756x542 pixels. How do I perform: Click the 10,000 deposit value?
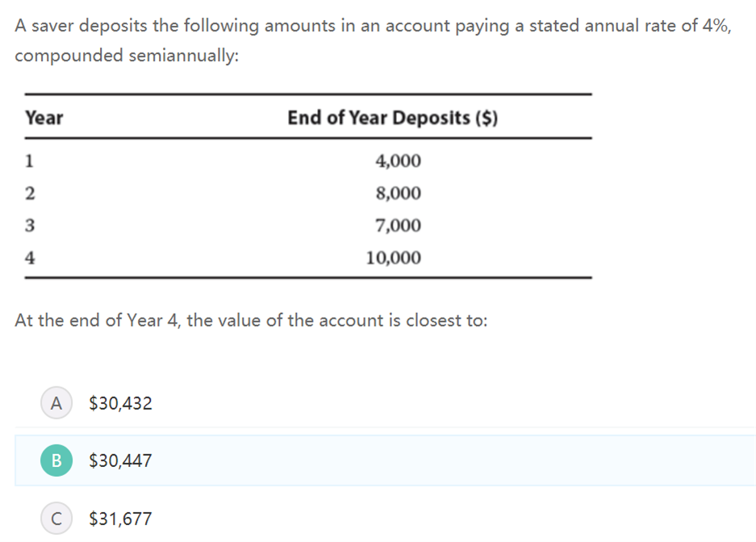[x=393, y=258]
